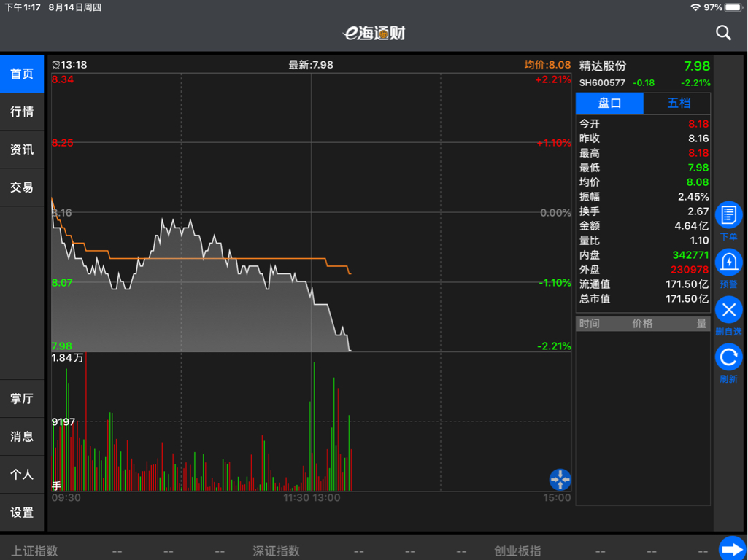
Task: Click 量比 value 1.10
Action: pyautogui.click(x=698, y=241)
